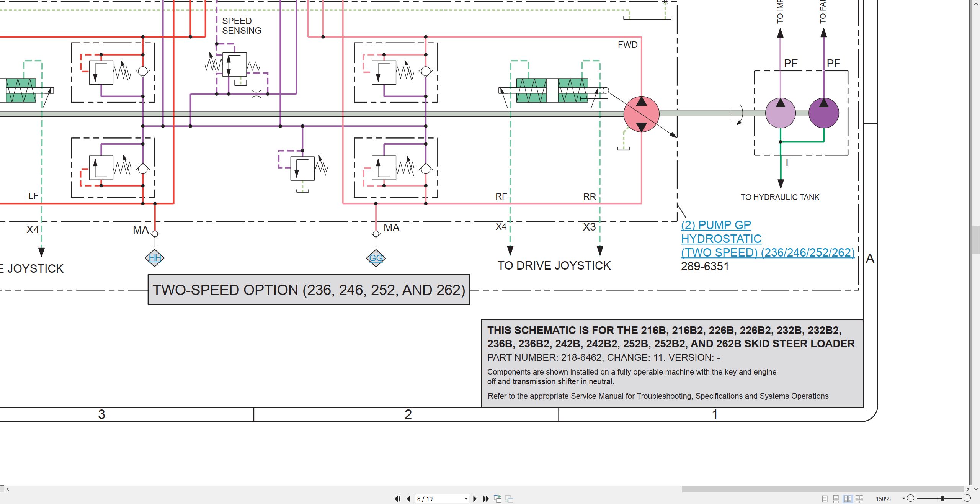The image size is (980, 504).
Task: Click the PART NUMBER: 218-6462 line
Action: 603,357
